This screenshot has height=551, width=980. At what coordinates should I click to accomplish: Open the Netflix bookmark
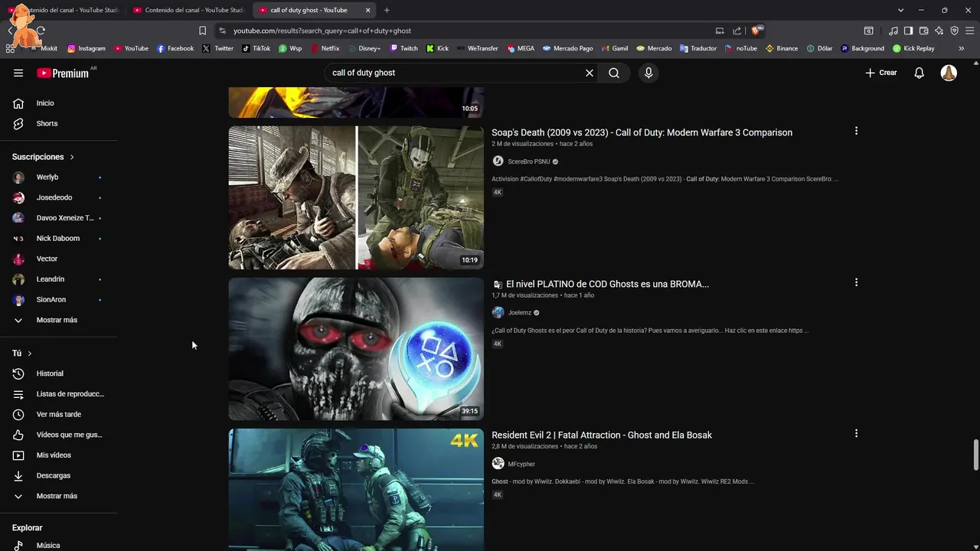click(325, 48)
